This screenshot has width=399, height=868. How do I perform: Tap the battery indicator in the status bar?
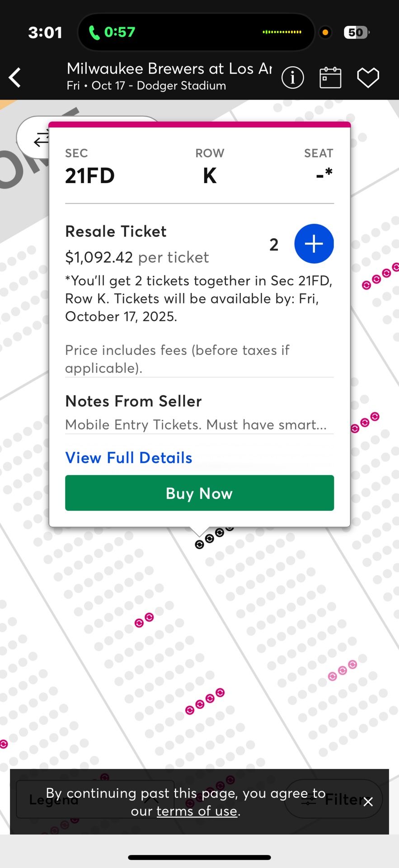[x=356, y=32]
